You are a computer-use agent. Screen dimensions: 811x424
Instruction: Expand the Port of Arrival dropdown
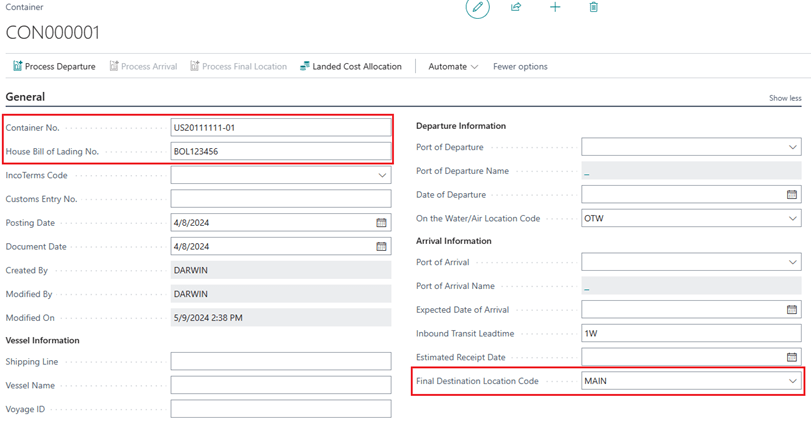(792, 263)
